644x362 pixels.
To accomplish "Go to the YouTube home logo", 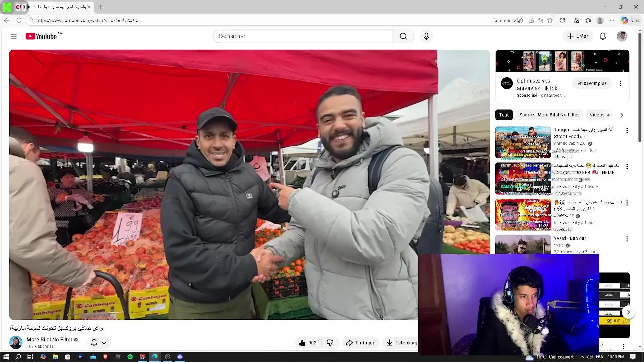I will click(x=41, y=36).
